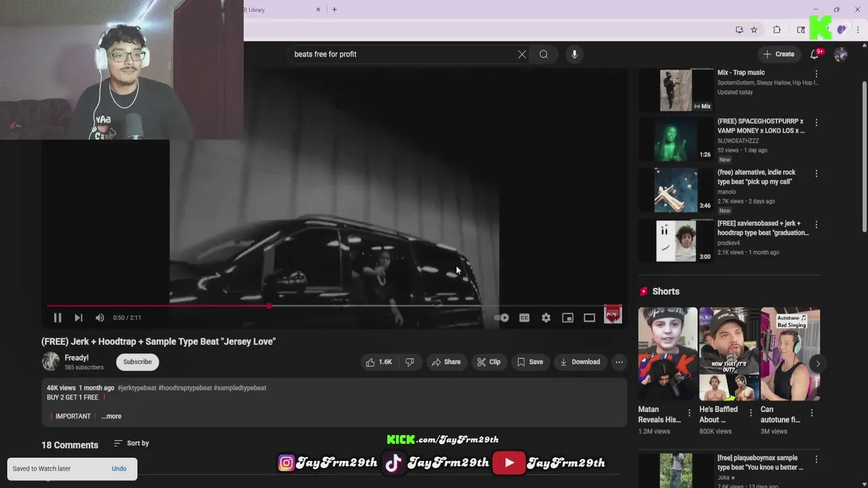Open the Create menu
868x488 pixels.
(778, 54)
